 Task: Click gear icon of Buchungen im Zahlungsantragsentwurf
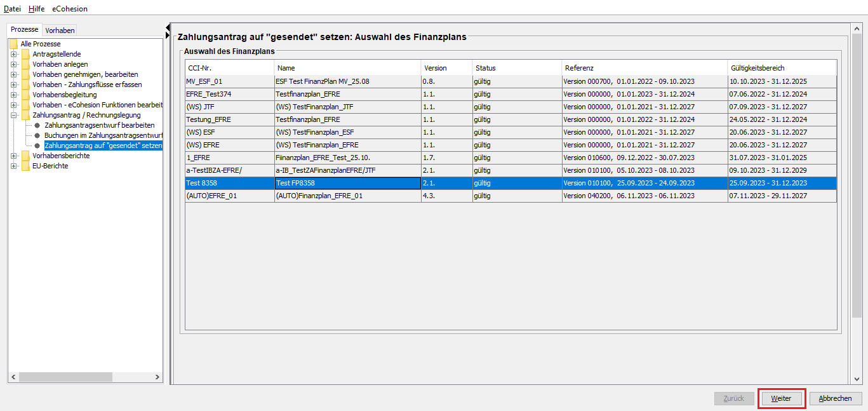tap(37, 135)
